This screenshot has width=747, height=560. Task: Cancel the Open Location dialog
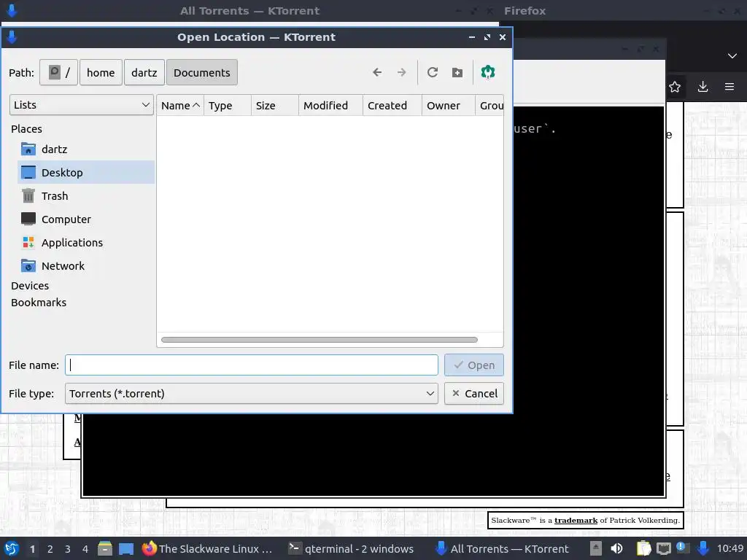(x=474, y=393)
